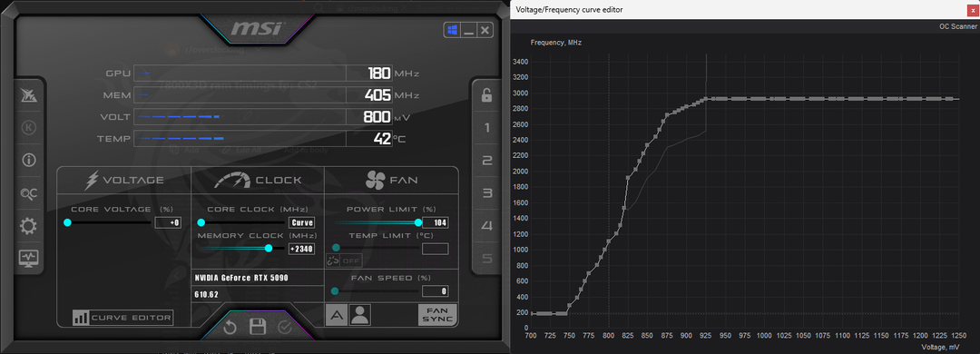Screen dimensions: 980x354
Task: Open the Curve Editor button
Action: tap(122, 318)
